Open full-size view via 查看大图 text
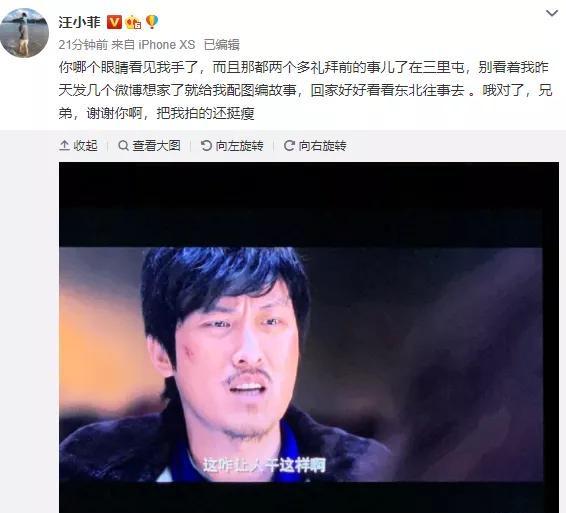Screen dimensions: 566x513 coord(156,145)
